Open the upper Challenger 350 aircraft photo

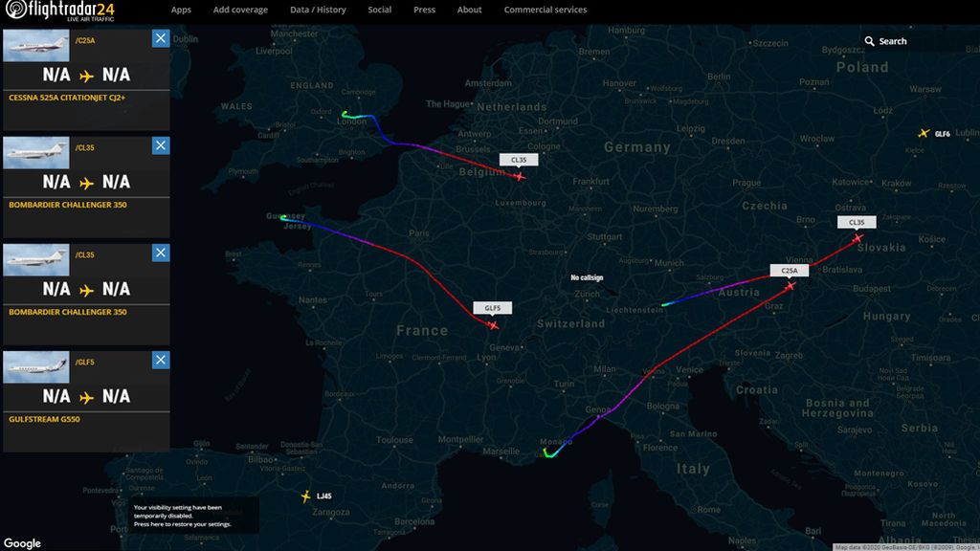click(36, 152)
